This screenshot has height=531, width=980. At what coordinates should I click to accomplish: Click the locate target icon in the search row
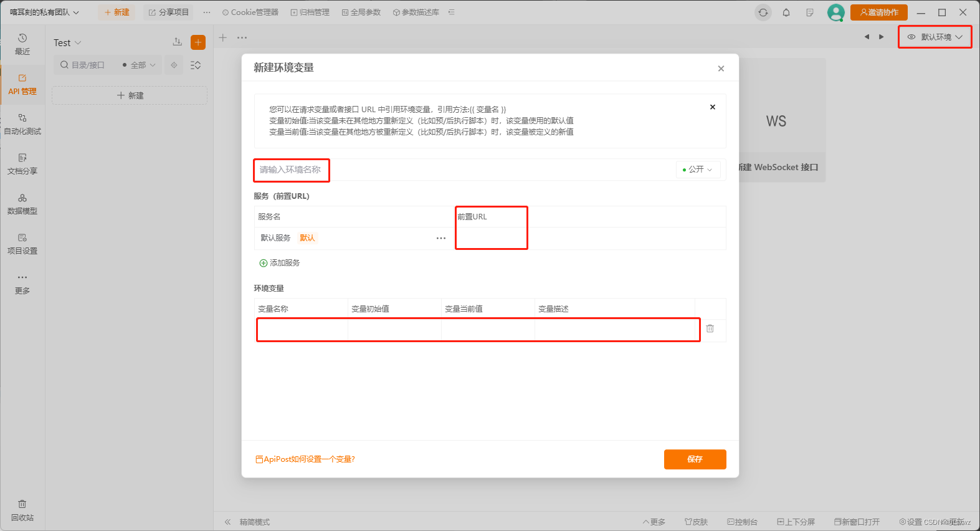tap(174, 65)
